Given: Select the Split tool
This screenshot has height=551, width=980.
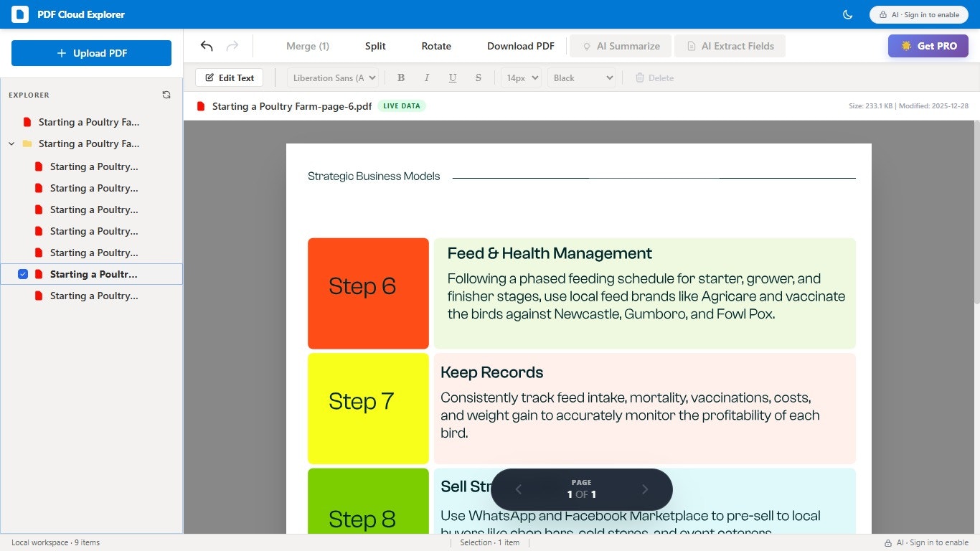Looking at the screenshot, I should (x=374, y=45).
